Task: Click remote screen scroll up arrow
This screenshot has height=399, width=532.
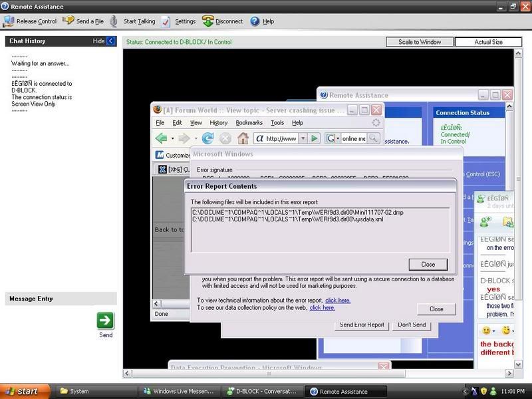Action: pos(518,53)
